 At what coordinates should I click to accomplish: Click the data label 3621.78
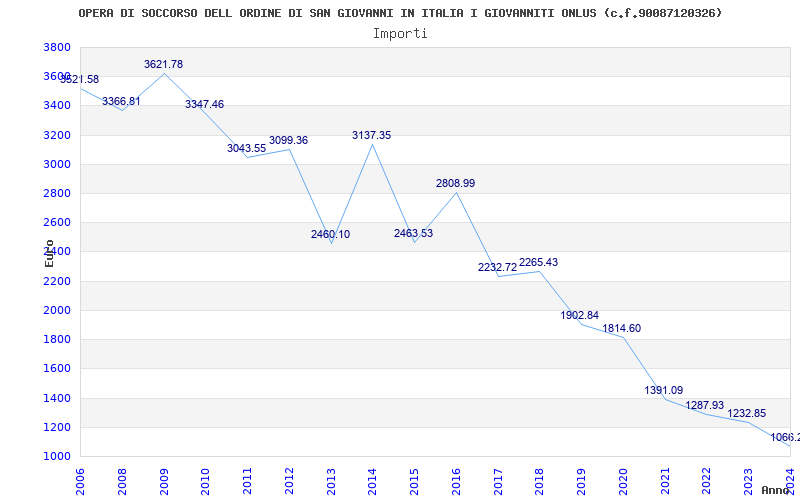click(163, 64)
